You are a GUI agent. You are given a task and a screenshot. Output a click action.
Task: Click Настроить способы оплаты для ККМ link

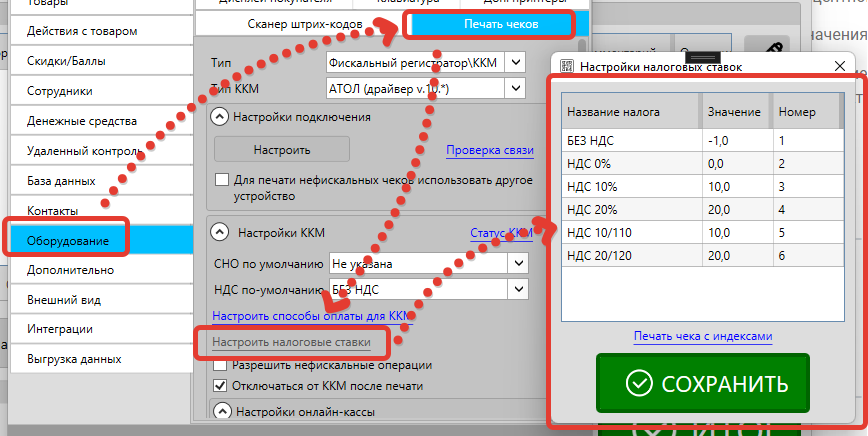pyautogui.click(x=313, y=316)
